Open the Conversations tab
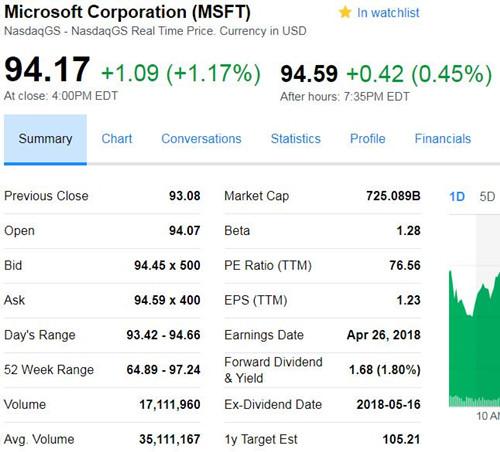The height and width of the screenshot is (452, 500). coord(201,139)
